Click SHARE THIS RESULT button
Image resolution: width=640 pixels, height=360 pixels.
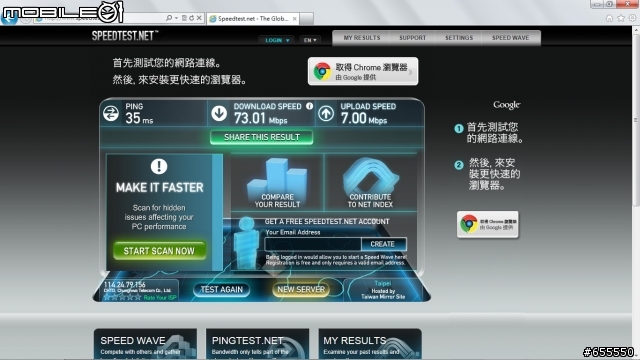tap(262, 137)
